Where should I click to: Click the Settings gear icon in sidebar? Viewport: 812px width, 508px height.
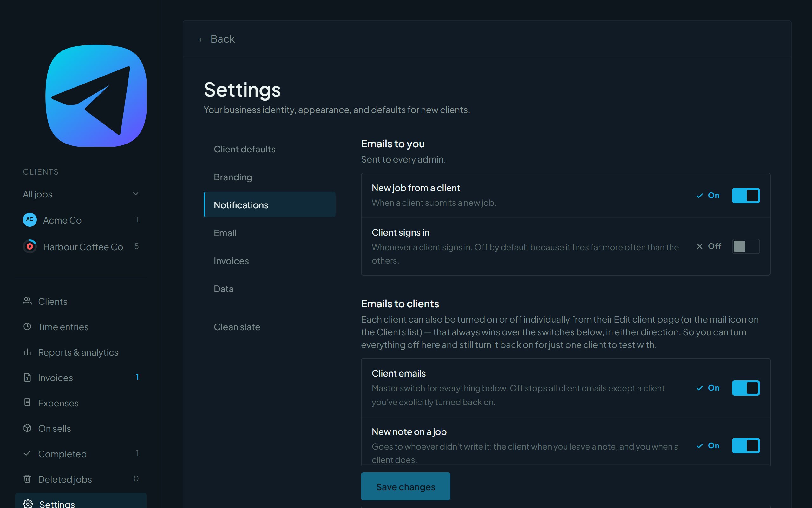coord(28,504)
